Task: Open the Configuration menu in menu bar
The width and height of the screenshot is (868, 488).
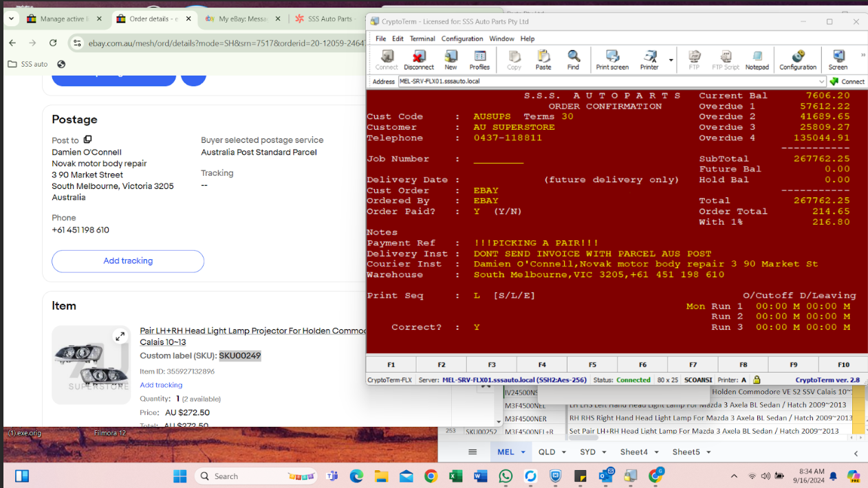Action: tap(462, 38)
